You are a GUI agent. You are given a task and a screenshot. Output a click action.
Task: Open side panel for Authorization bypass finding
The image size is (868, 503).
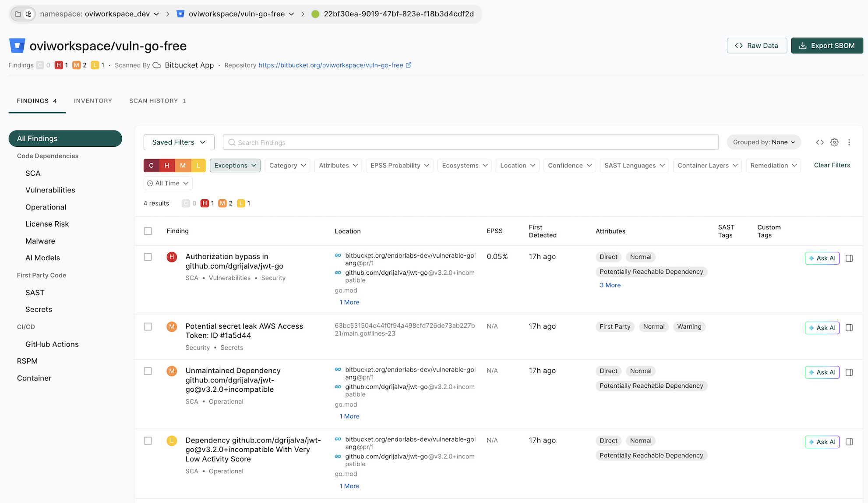pyautogui.click(x=849, y=259)
